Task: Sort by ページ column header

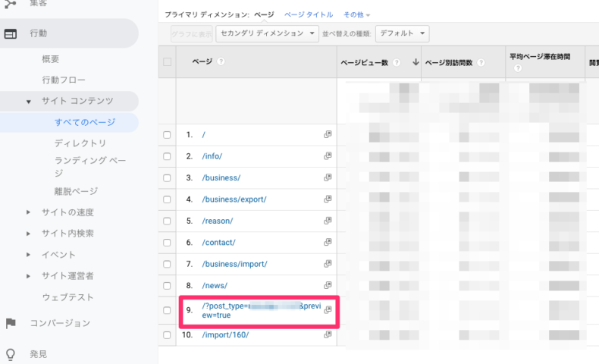Action: pyautogui.click(x=202, y=61)
